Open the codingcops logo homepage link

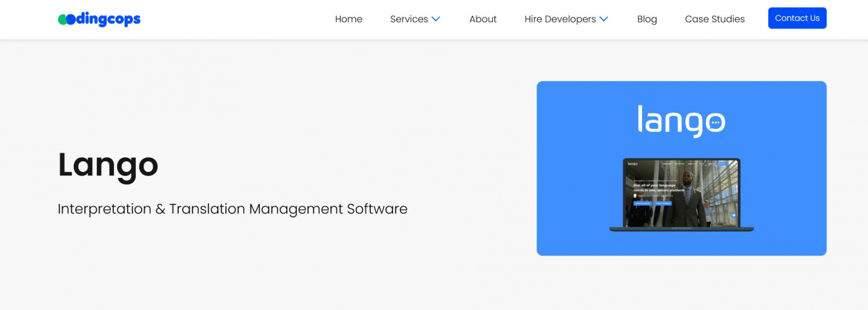pyautogui.click(x=99, y=19)
